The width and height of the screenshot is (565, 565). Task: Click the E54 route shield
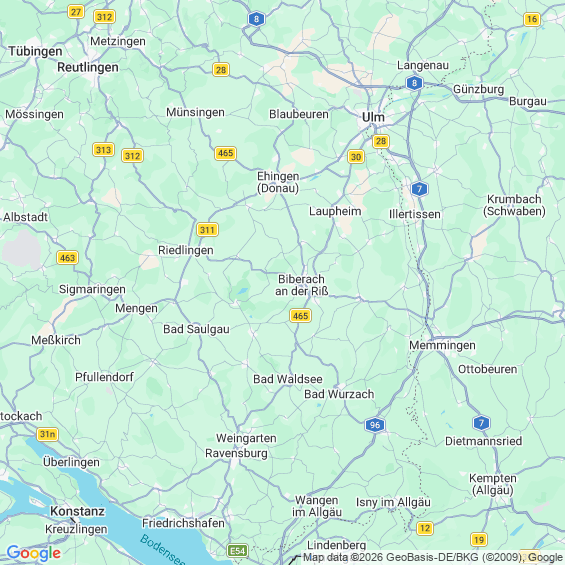(x=237, y=551)
